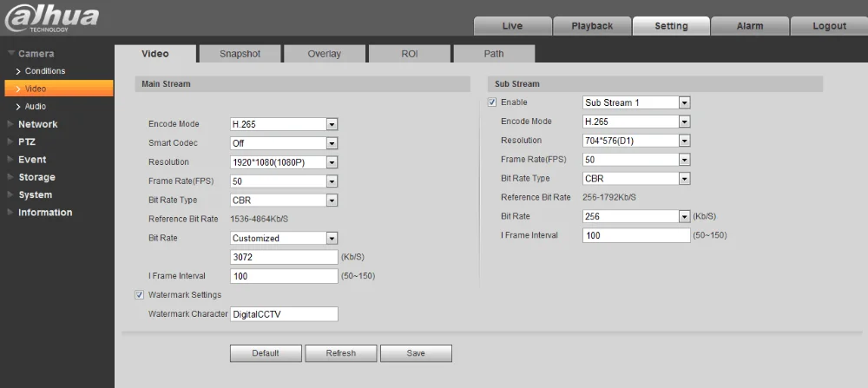This screenshot has width=868, height=388.
Task: Click the Logout tab
Action: coord(829,26)
